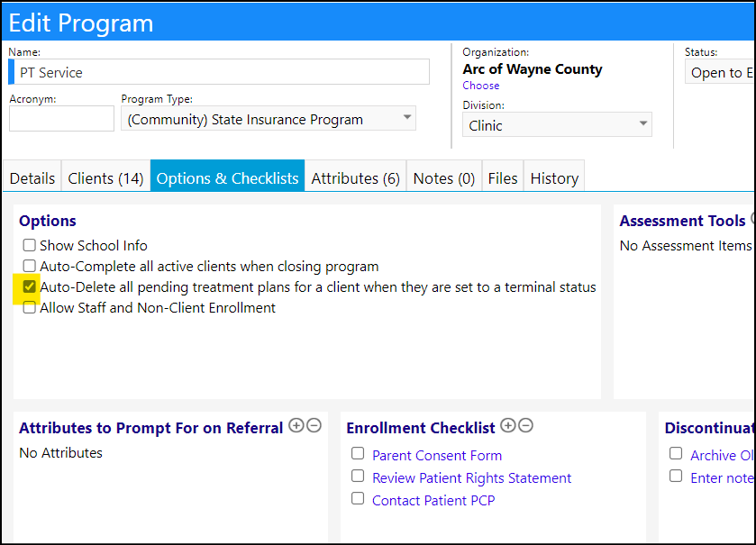756x545 pixels.
Task: Enable Auto-Complete all active clients option
Action: tap(30, 266)
